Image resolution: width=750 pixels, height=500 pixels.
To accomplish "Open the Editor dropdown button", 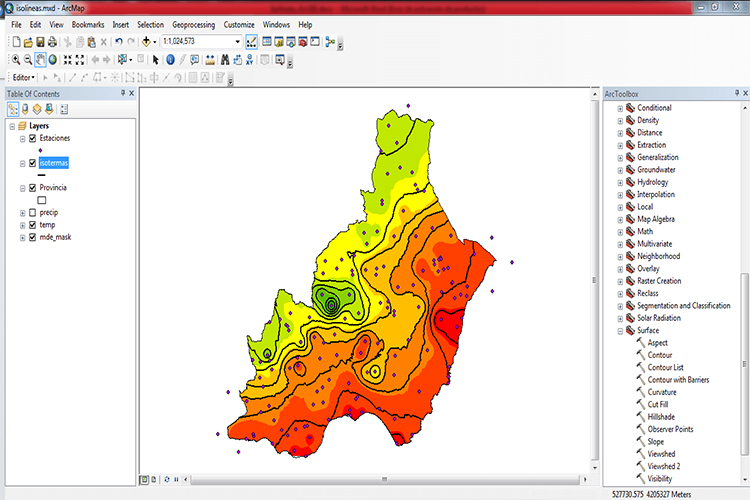I will pyautogui.click(x=24, y=77).
